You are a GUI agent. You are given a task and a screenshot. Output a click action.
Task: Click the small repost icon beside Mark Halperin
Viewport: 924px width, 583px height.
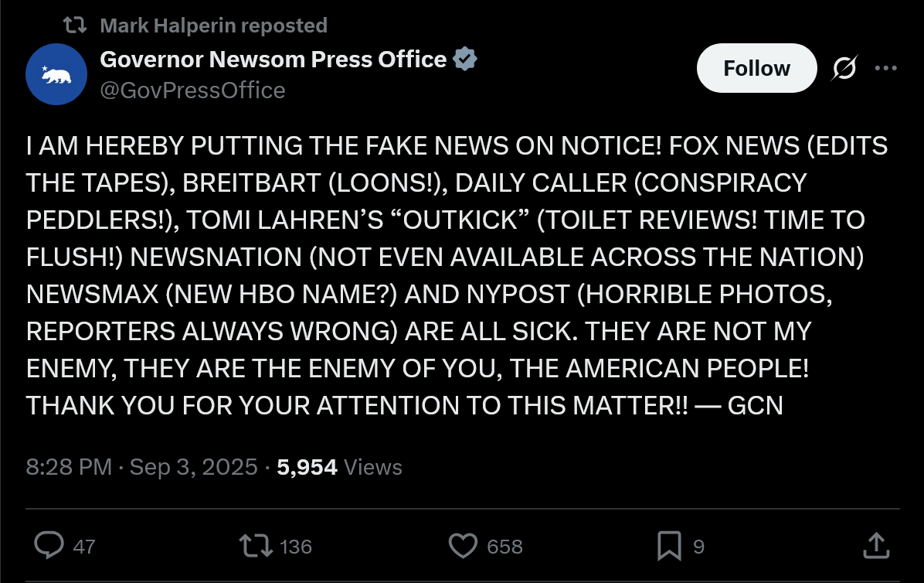[x=75, y=26]
